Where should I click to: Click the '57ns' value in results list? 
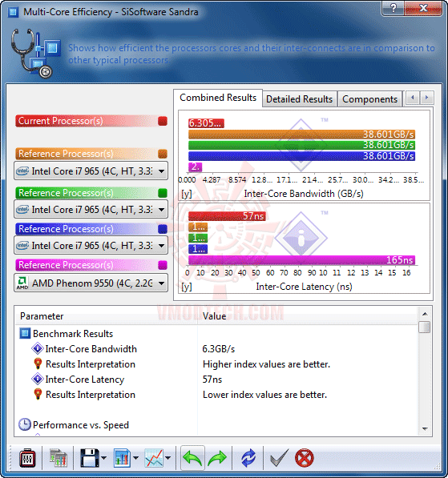click(x=212, y=380)
